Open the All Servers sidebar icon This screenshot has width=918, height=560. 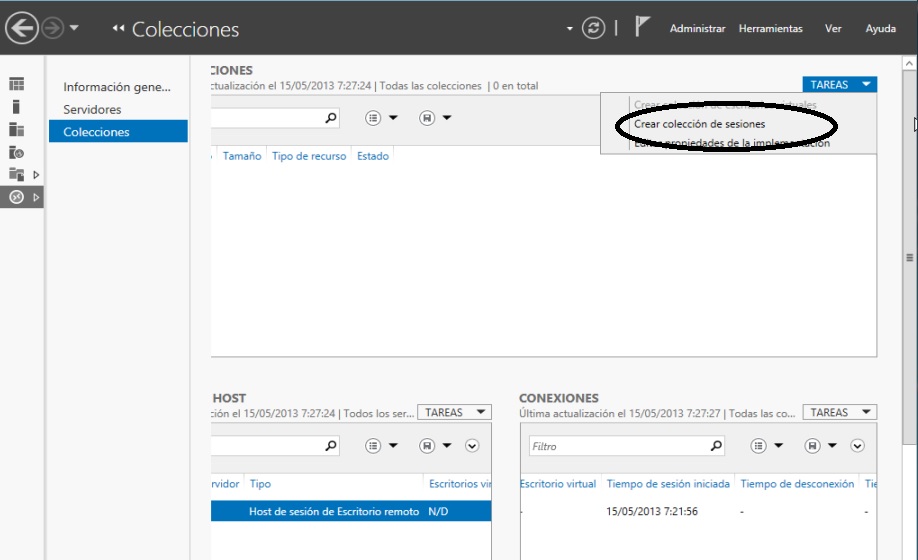pyautogui.click(x=17, y=130)
